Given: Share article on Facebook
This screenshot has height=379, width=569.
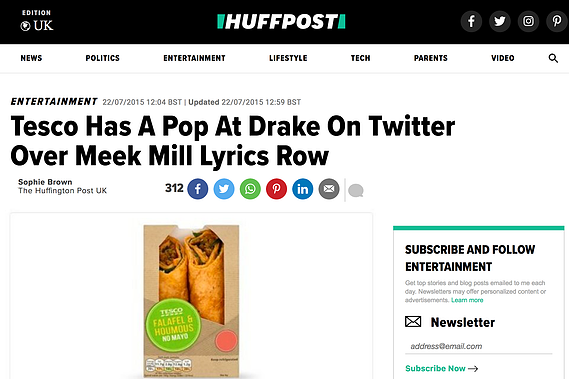Looking at the screenshot, I should (x=198, y=189).
